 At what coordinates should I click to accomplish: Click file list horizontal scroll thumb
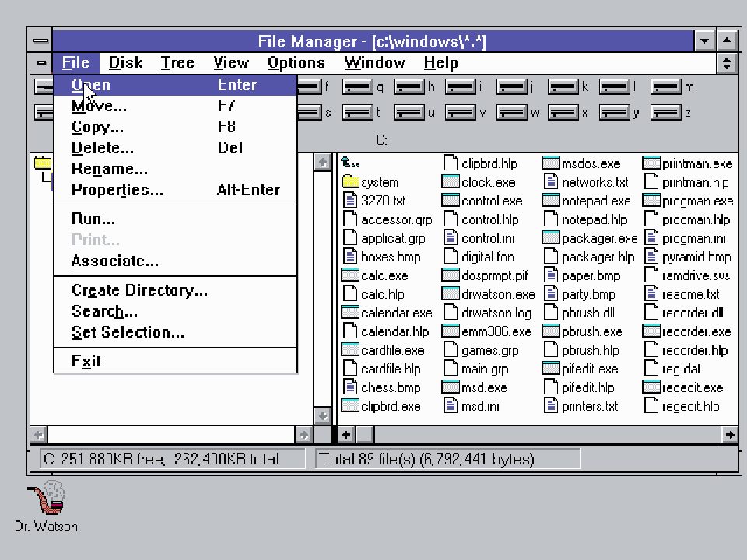(366, 434)
